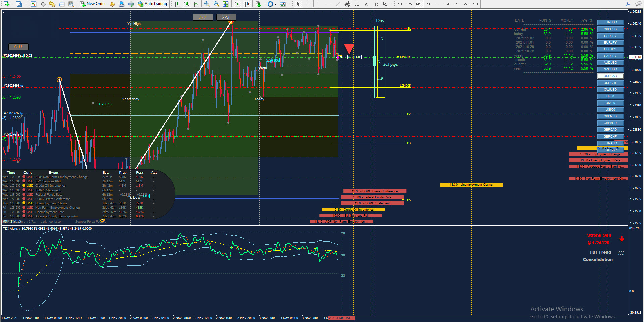
Task: Click the Zoom In magnifier icon
Action: pyautogui.click(x=207, y=4)
